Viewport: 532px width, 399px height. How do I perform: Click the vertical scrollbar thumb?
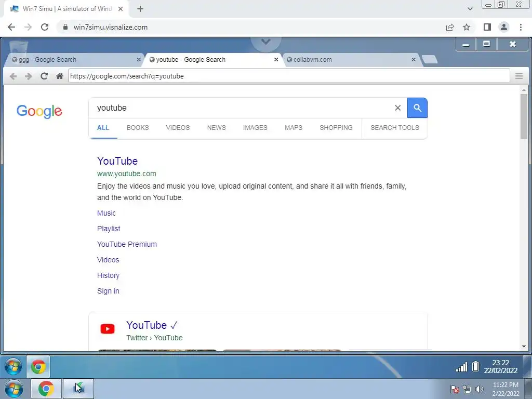click(x=524, y=116)
